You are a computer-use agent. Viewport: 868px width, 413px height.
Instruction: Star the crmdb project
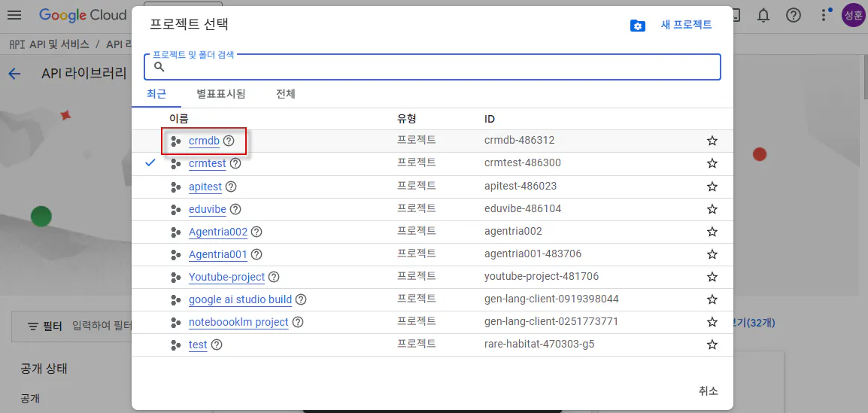[x=712, y=141]
